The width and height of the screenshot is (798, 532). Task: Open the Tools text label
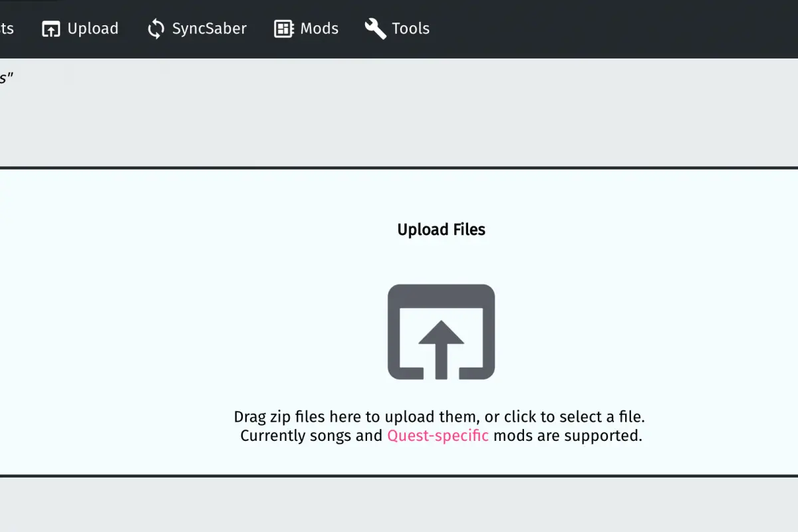410,29
